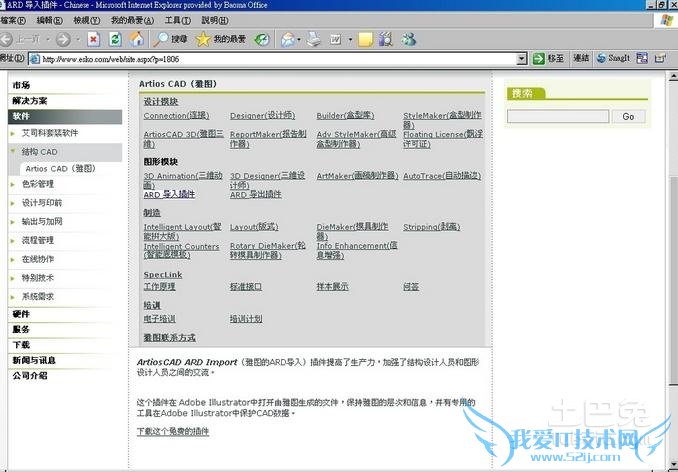Open Designer(设计师) link
The height and width of the screenshot is (472, 678).
click(x=262, y=116)
